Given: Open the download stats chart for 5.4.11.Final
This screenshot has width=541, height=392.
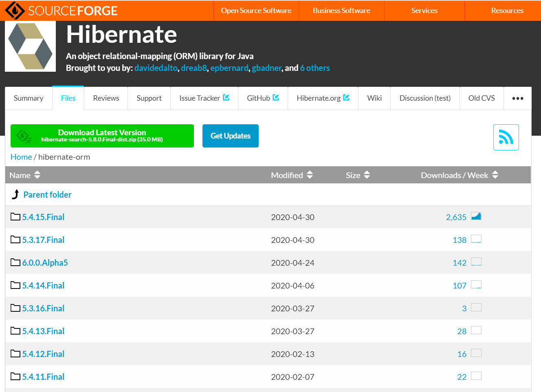Looking at the screenshot, I should [x=476, y=376].
